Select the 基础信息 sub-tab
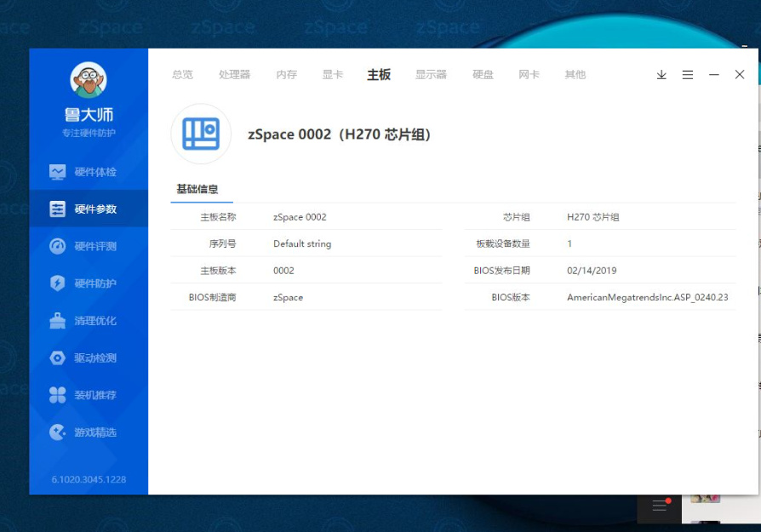 click(x=197, y=189)
